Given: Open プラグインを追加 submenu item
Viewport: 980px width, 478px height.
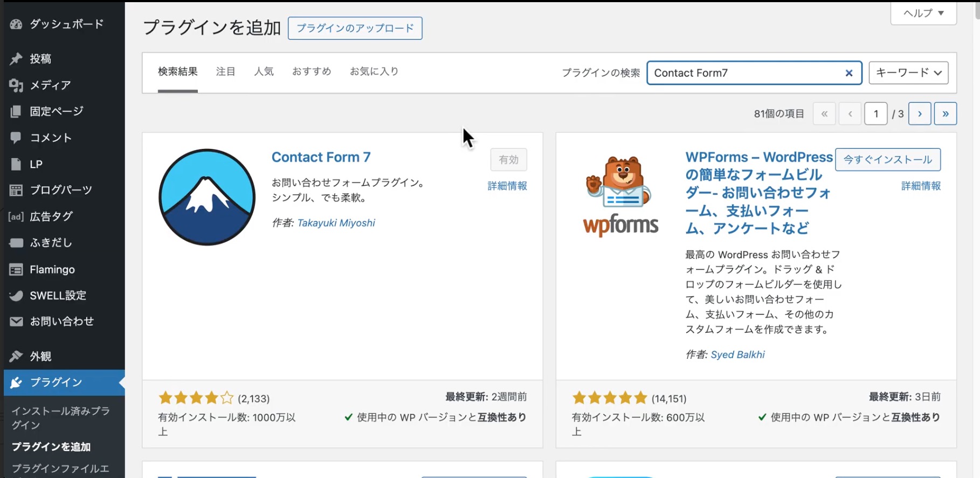Looking at the screenshot, I should click(x=51, y=447).
